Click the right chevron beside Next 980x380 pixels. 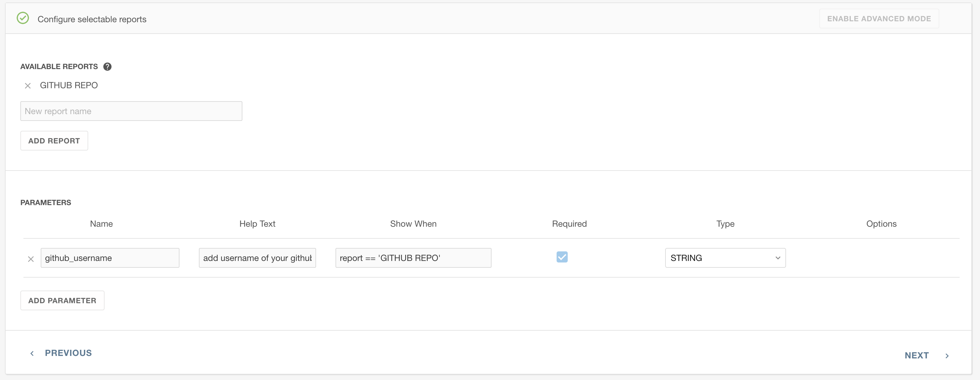pyautogui.click(x=947, y=356)
